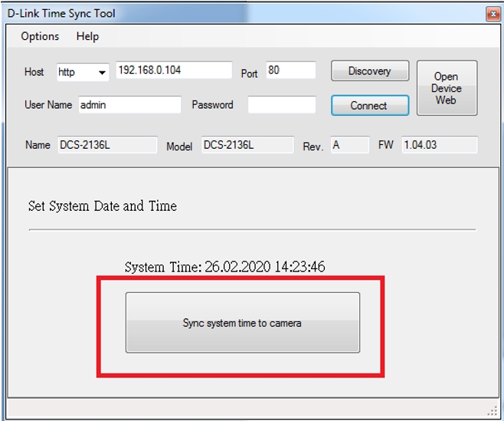
Task: Click the resize grip in window corner
Action: 493,410
